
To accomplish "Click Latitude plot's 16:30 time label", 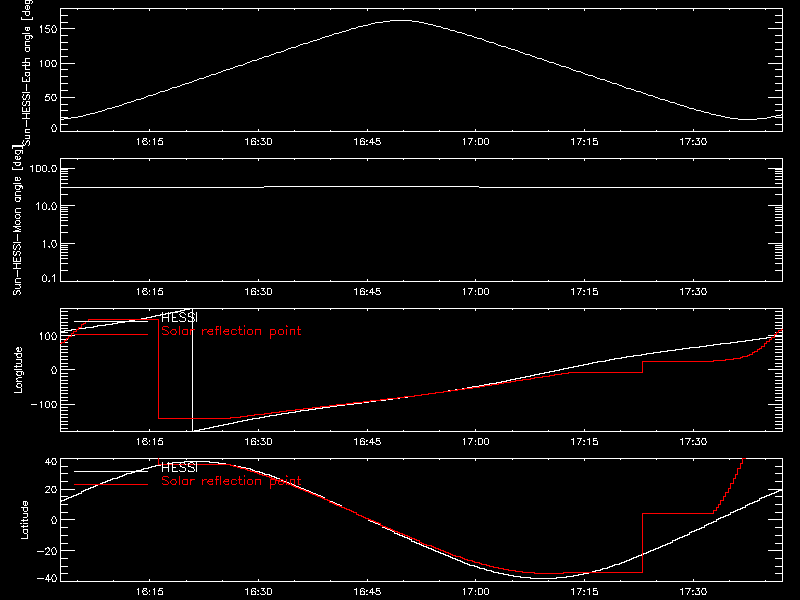I will [258, 592].
